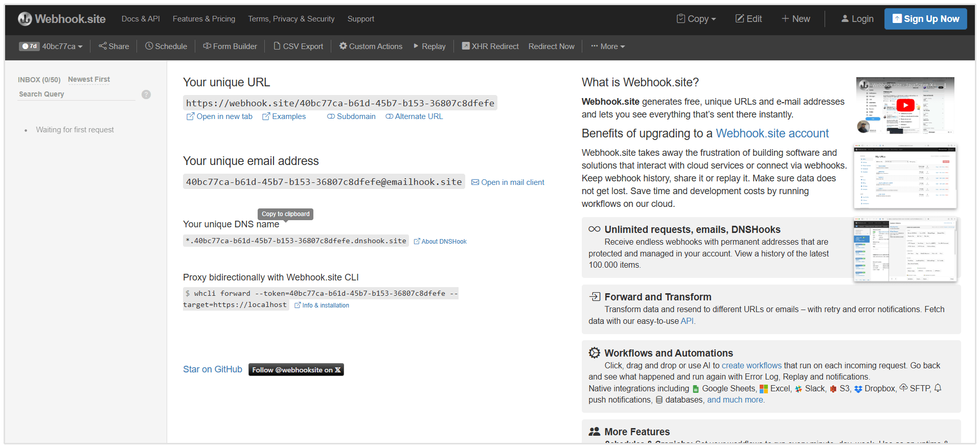Open About DNSHook link

pos(440,242)
